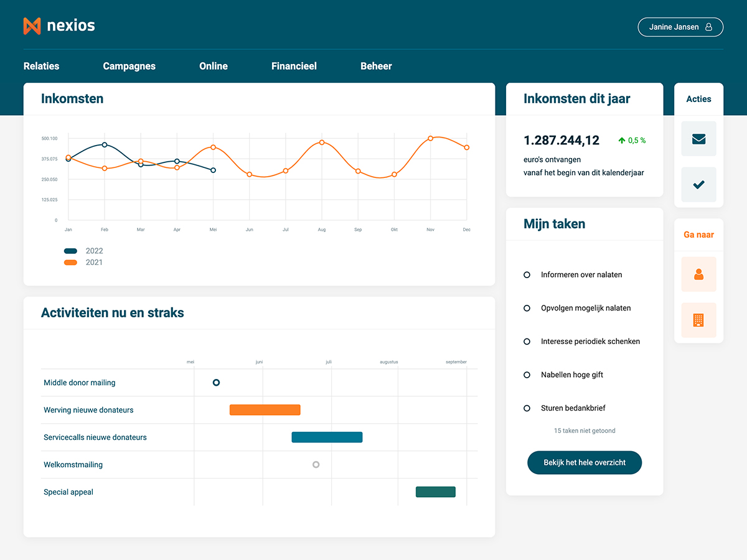This screenshot has width=747, height=560.
Task: Click the nexios logo
Action: (x=59, y=26)
